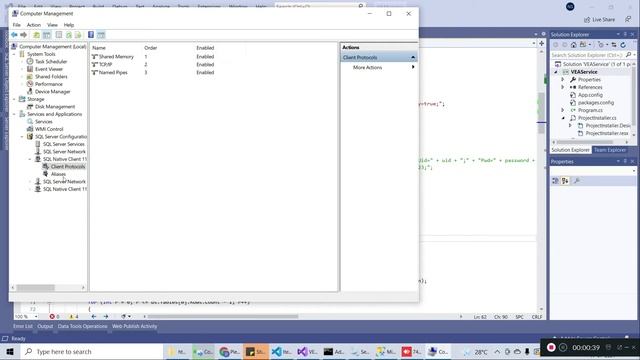The image size is (640, 360).
Task: Collapse the System Tools tree node
Action: tap(15, 54)
